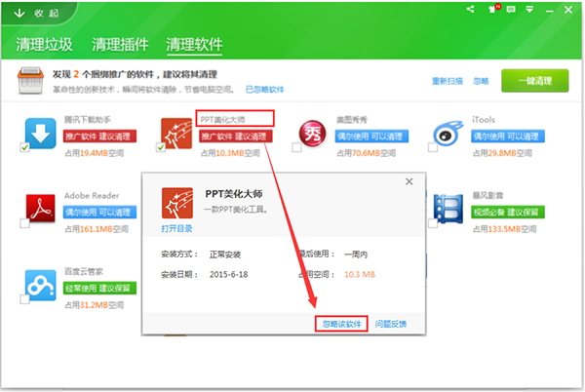This screenshot has height=392, width=585.
Task: Click the PPT美化大师 icon in the software list
Action: click(x=175, y=133)
